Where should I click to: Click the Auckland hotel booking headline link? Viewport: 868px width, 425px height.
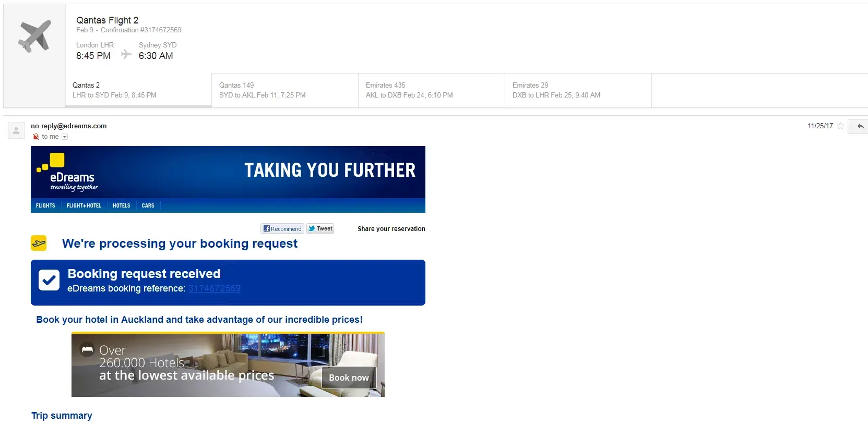pyautogui.click(x=199, y=320)
